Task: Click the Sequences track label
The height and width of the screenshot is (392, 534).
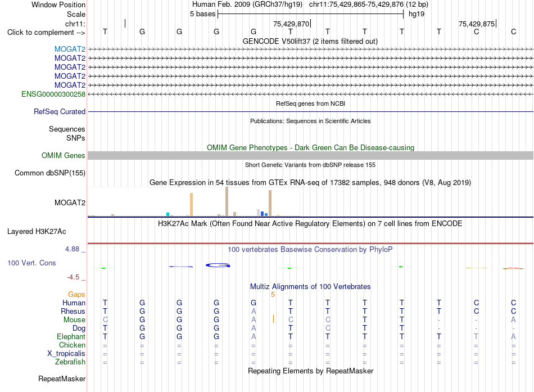Action: [67, 129]
